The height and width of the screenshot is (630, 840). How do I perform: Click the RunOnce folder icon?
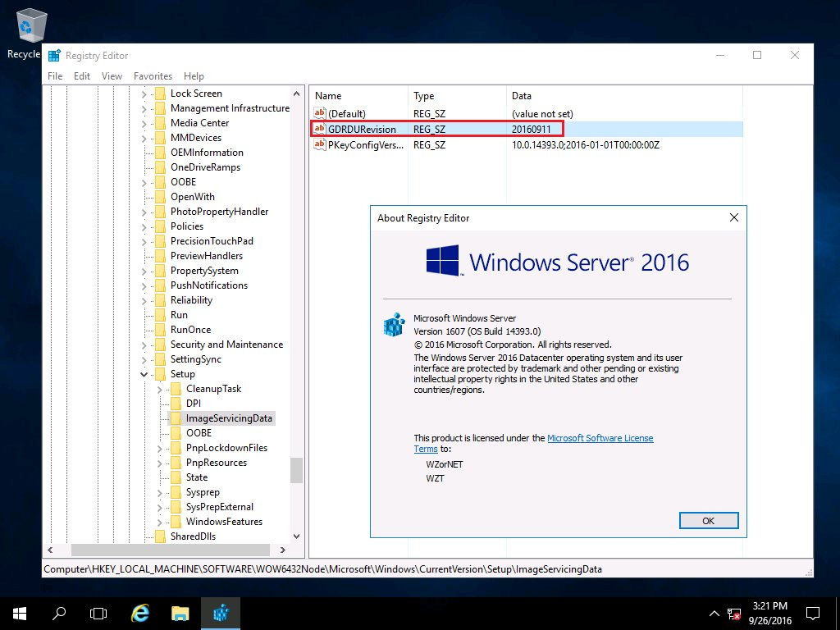coord(160,330)
